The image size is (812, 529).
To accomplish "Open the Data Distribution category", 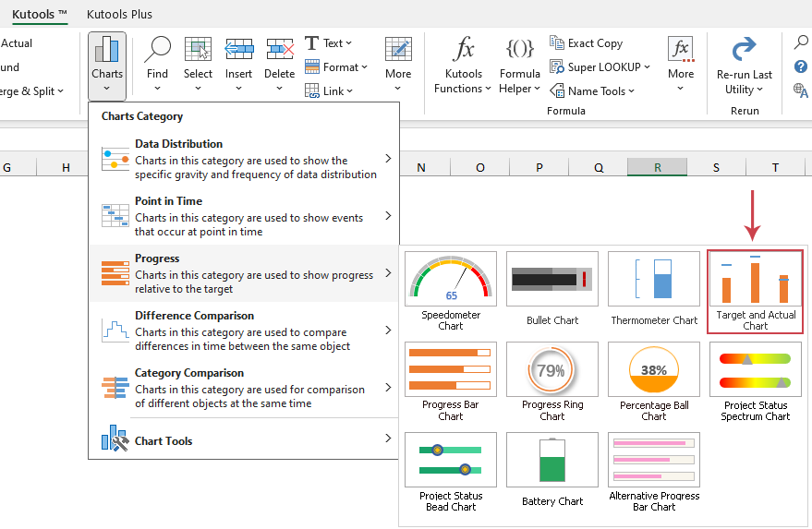I will click(x=245, y=159).
